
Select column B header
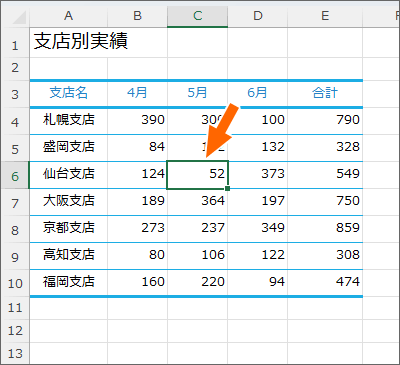pos(137,16)
